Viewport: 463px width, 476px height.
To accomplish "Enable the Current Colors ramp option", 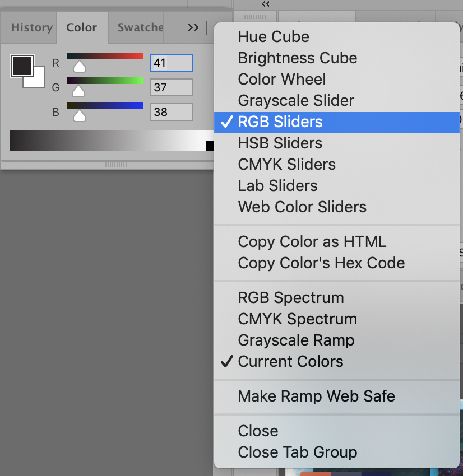I will click(x=290, y=362).
